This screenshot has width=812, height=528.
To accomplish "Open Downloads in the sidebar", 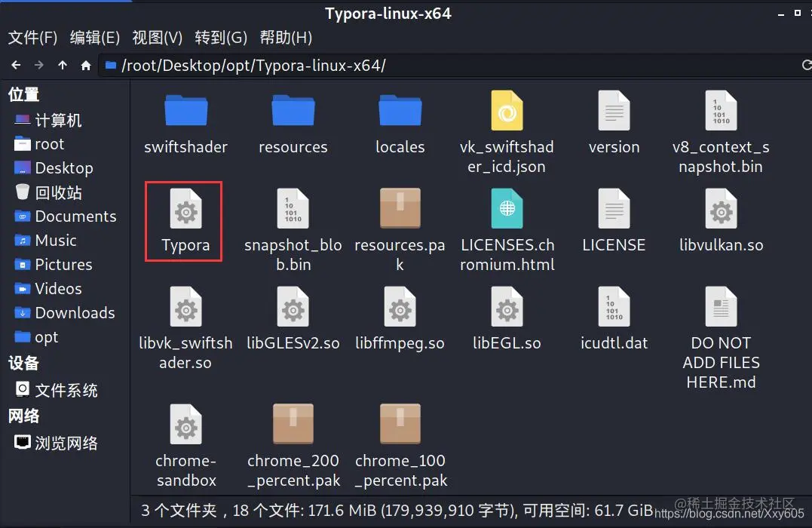I will click(x=65, y=312).
